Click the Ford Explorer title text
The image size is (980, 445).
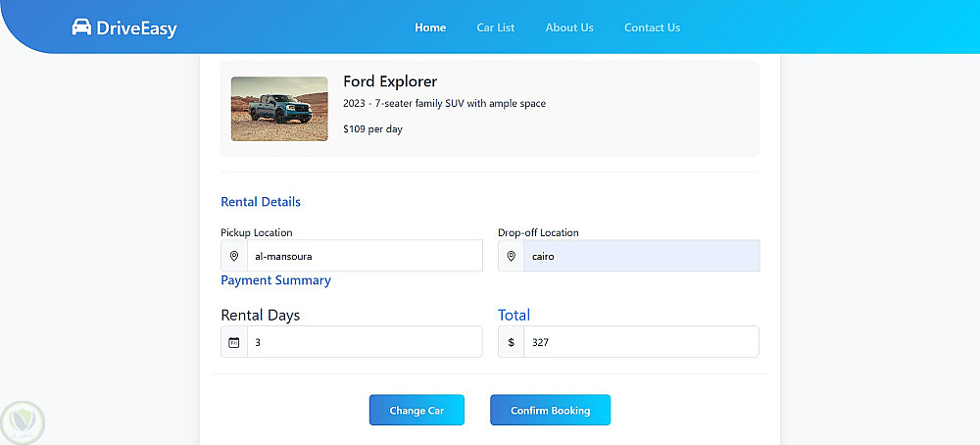[390, 81]
